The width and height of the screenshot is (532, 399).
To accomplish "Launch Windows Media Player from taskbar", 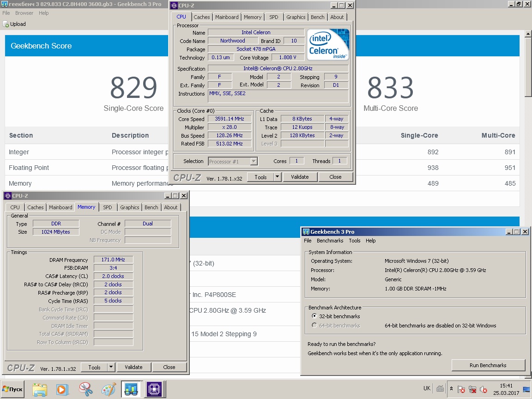I will coord(62,389).
